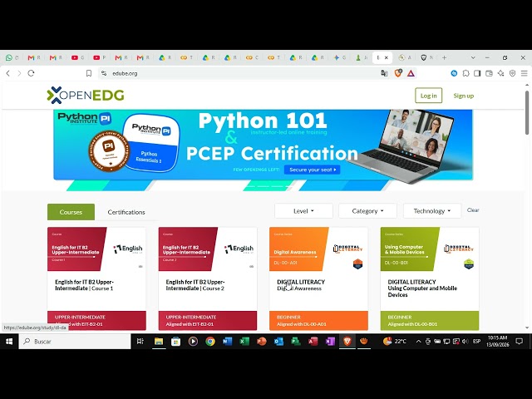
Task: Open Leo AI sparkle icon
Action: [500, 73]
